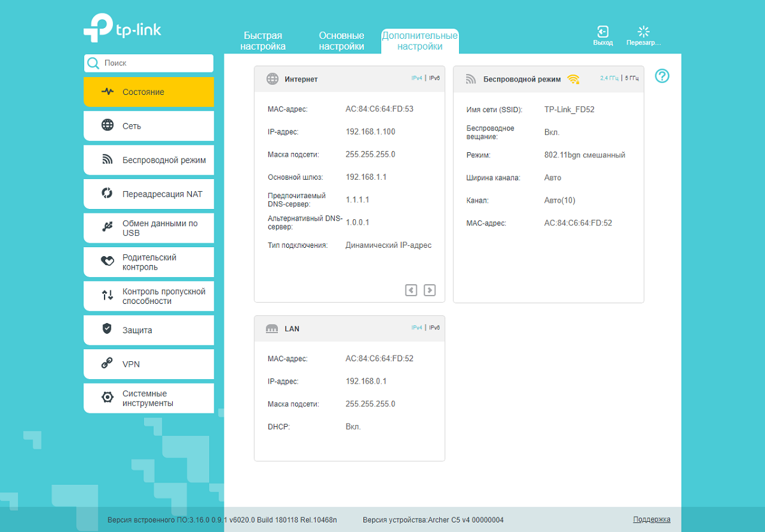Open Переадресация NAT section
The width and height of the screenshot is (765, 532).
(149, 194)
